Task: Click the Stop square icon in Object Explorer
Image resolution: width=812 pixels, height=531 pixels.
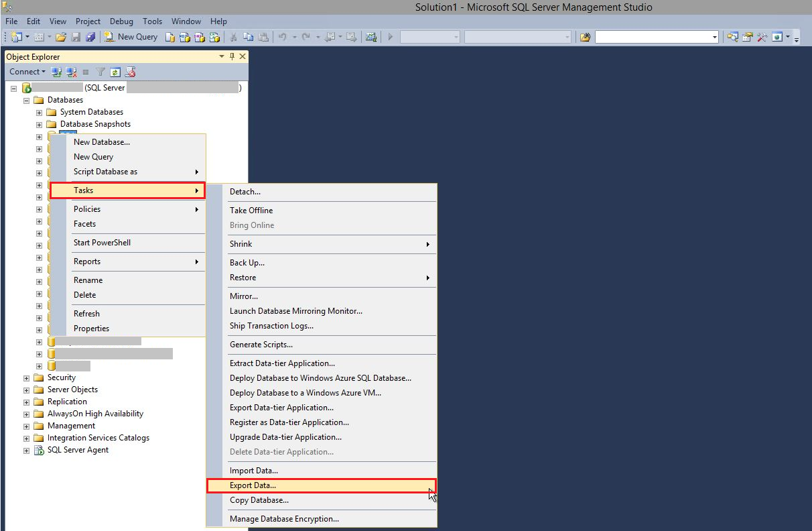Action: (x=86, y=72)
